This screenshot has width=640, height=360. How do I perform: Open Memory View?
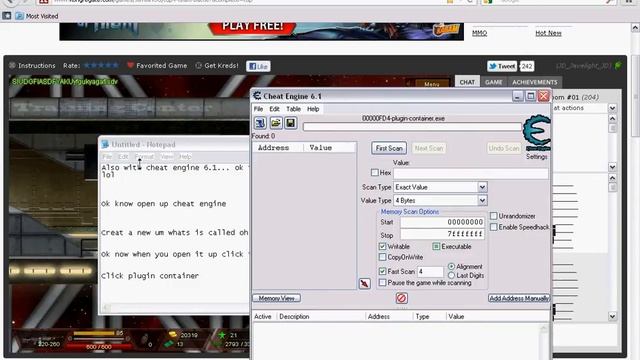pos(276,298)
